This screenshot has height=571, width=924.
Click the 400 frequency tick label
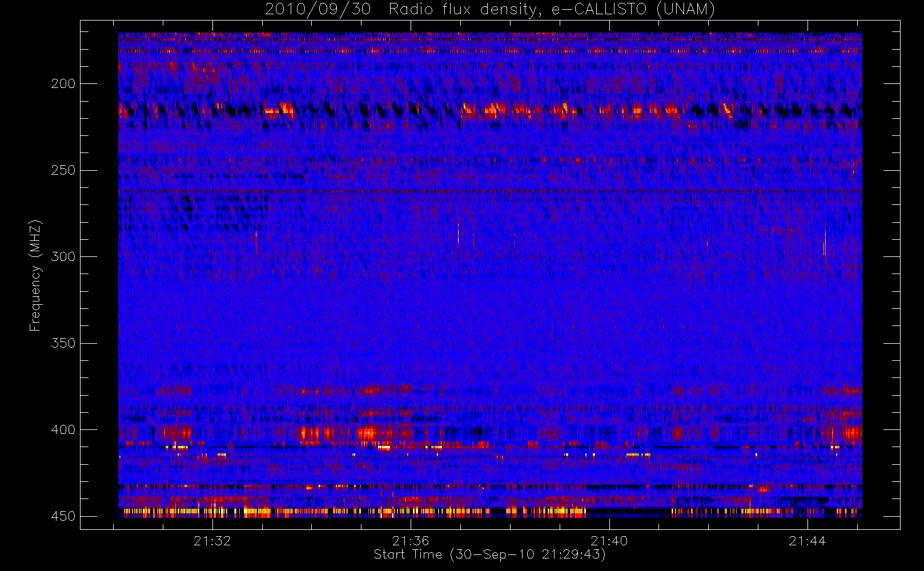[x=63, y=429]
